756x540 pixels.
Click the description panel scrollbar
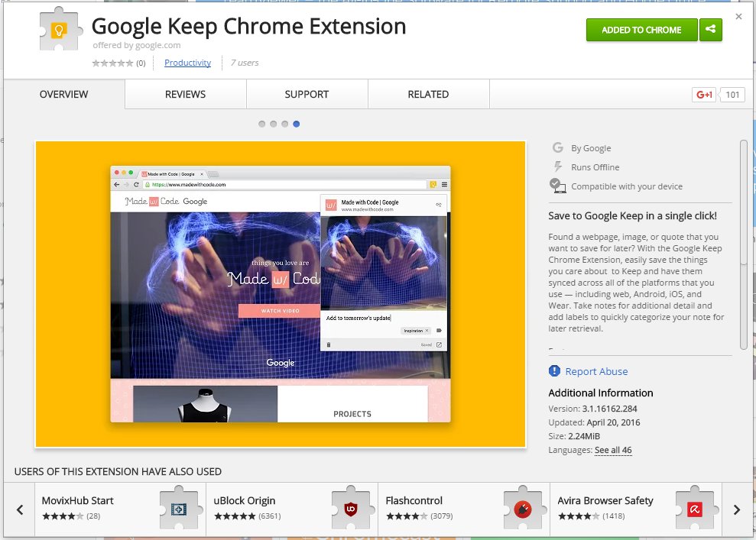pos(744,244)
